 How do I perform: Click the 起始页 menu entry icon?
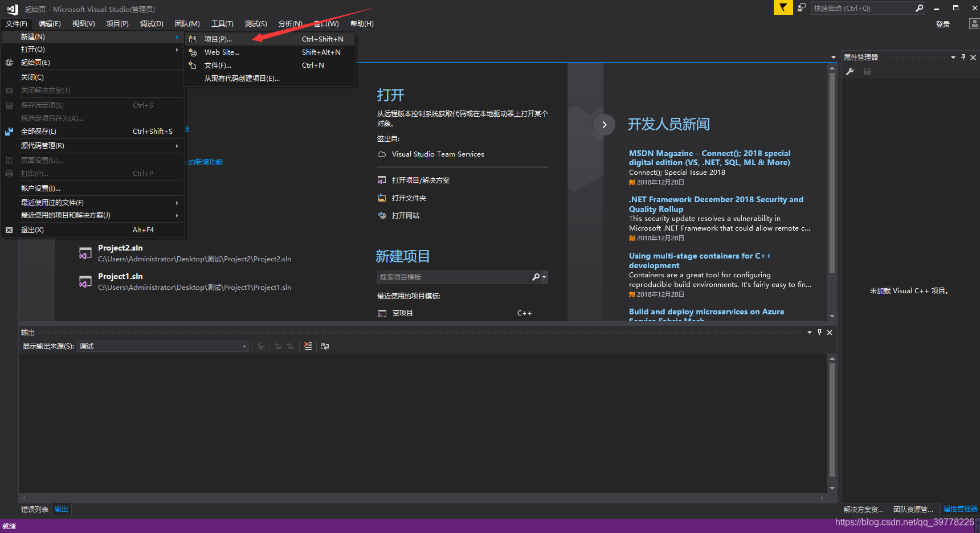[9, 63]
